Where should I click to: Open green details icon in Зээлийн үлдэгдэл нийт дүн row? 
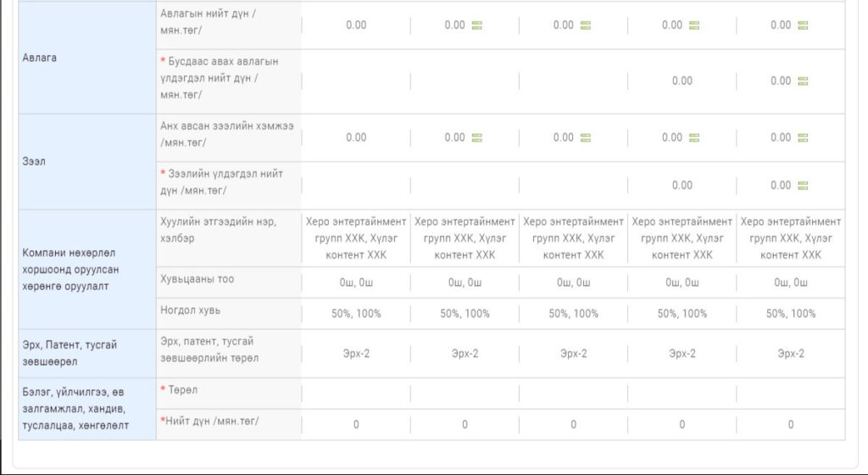(x=803, y=186)
